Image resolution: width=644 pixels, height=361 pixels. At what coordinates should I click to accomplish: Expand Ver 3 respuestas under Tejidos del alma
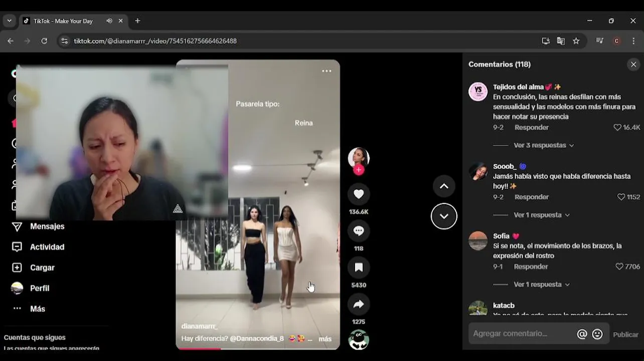(x=544, y=145)
